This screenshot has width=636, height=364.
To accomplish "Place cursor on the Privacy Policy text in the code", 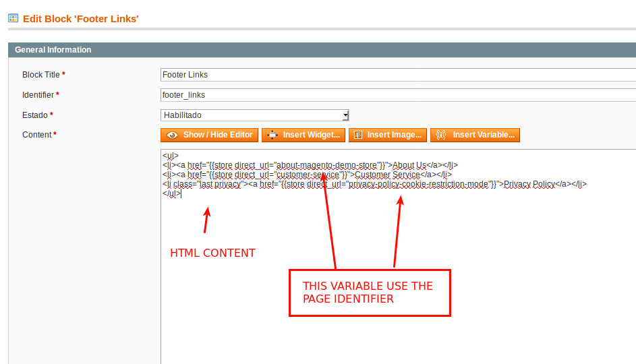I will tap(529, 184).
